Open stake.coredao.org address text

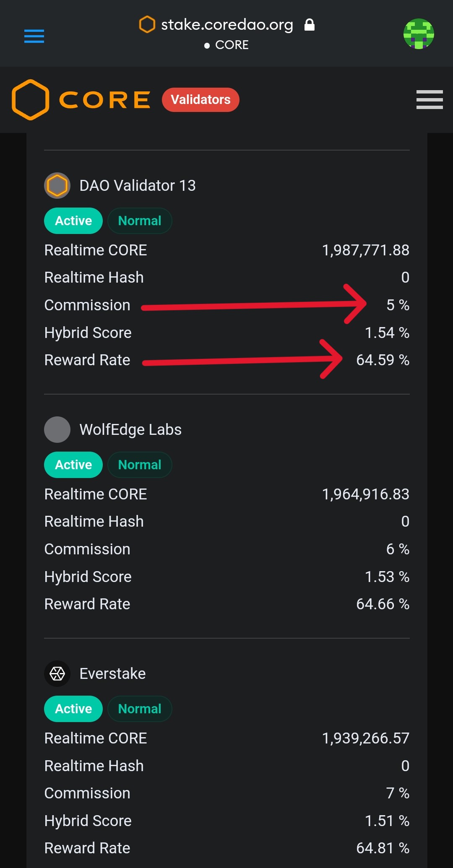[227, 25]
